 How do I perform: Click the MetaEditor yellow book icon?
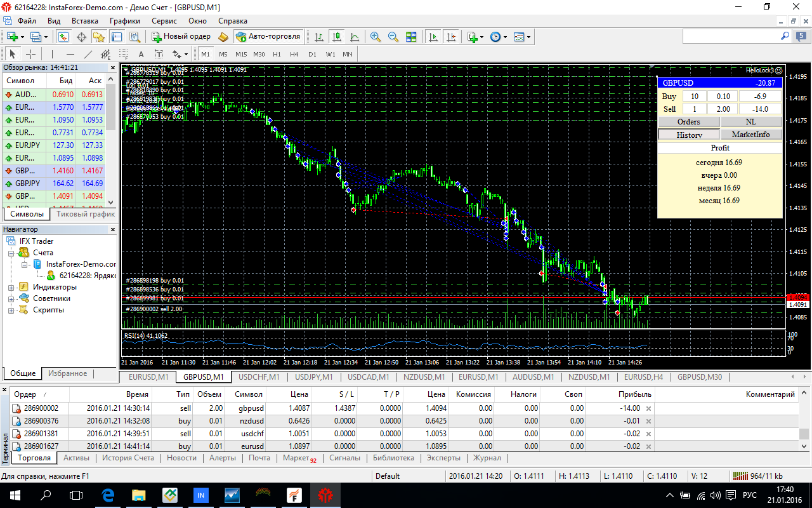pos(223,37)
